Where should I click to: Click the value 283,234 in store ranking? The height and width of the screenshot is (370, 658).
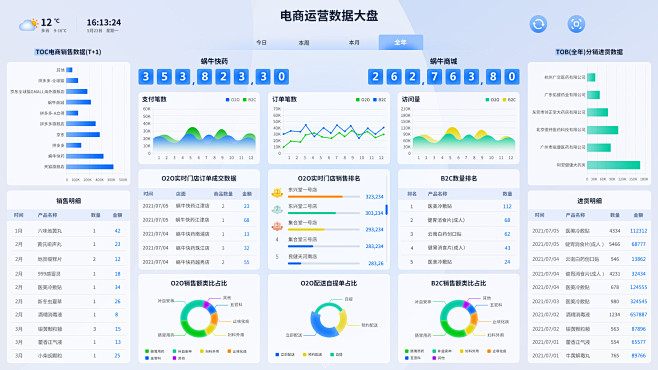pyautogui.click(x=374, y=246)
